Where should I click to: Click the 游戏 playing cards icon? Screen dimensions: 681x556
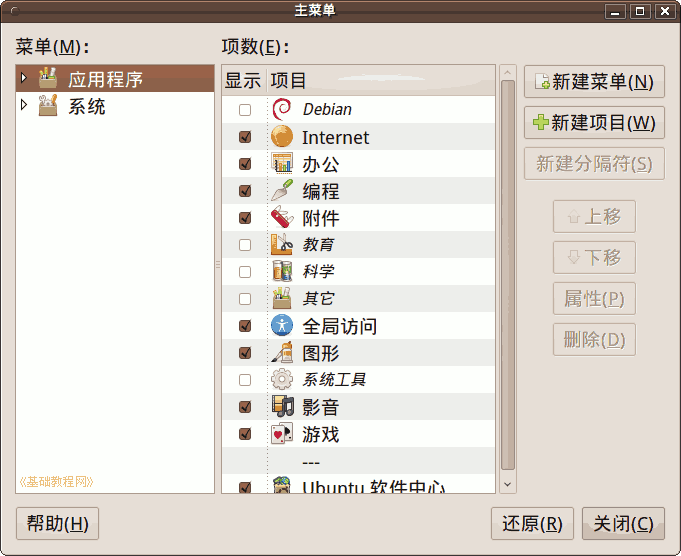281,433
